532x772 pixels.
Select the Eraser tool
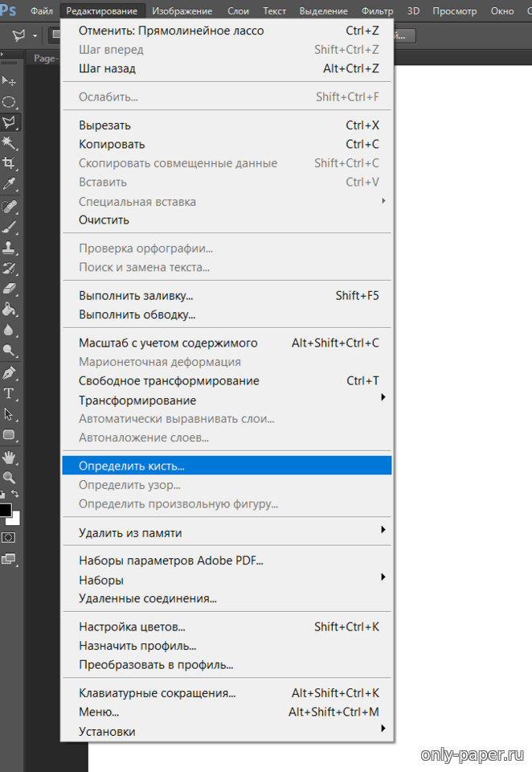10,288
